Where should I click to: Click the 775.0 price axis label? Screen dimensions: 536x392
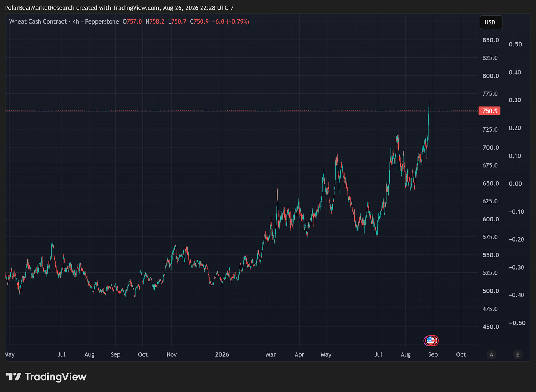point(491,93)
